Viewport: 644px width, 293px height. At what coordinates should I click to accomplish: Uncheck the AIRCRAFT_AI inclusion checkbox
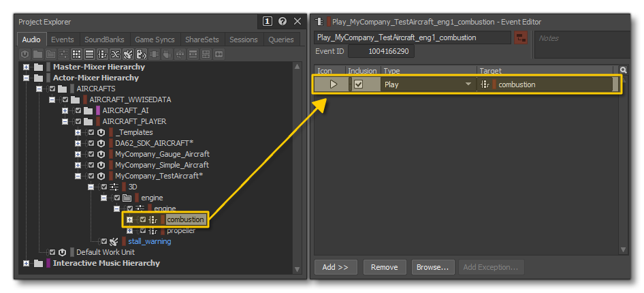(x=78, y=110)
